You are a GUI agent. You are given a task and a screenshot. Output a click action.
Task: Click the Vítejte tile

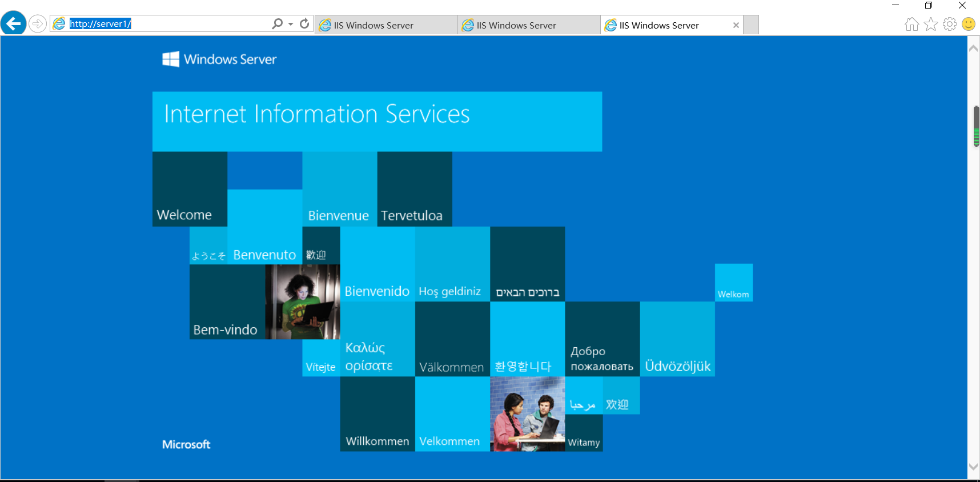click(x=321, y=358)
